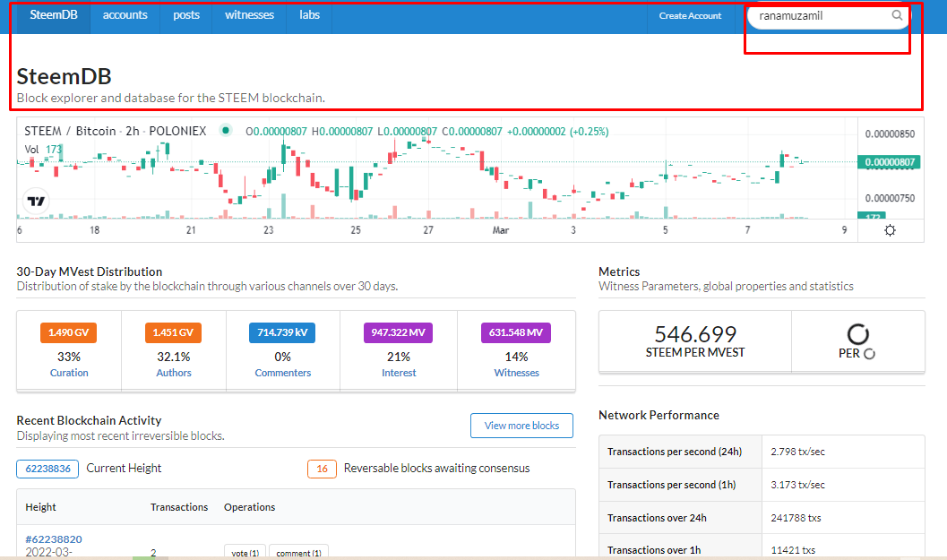Image resolution: width=947 pixels, height=560 pixels.
Task: Click the 241788 txs value
Action: click(796, 518)
